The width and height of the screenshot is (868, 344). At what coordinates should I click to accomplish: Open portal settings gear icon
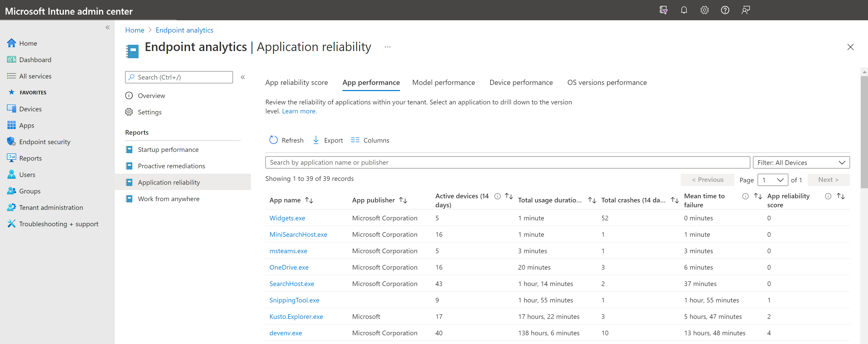(704, 10)
